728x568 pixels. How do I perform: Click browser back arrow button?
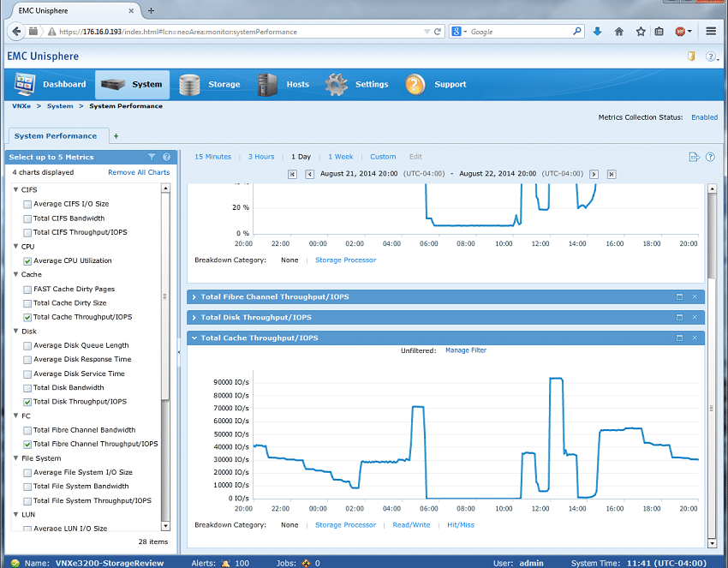[17, 32]
